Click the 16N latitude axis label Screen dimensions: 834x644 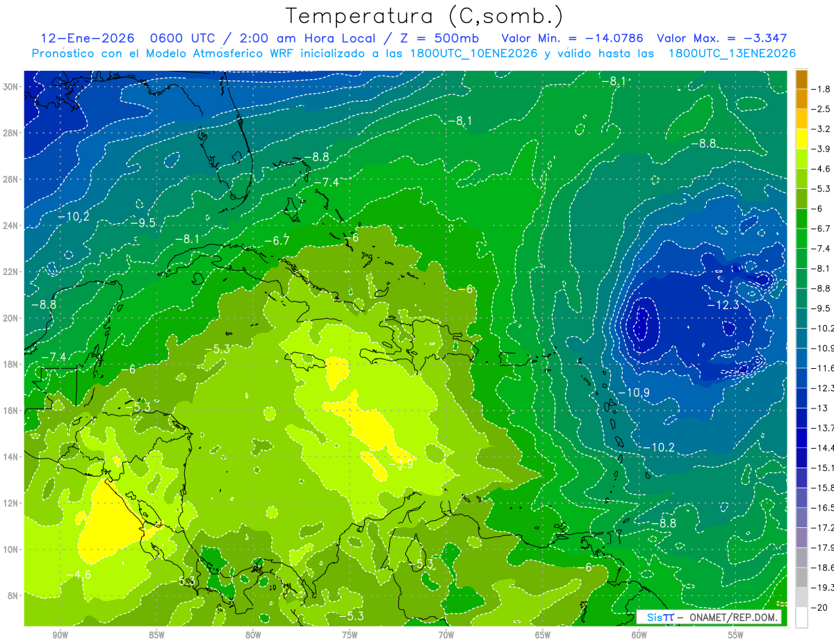pyautogui.click(x=11, y=411)
